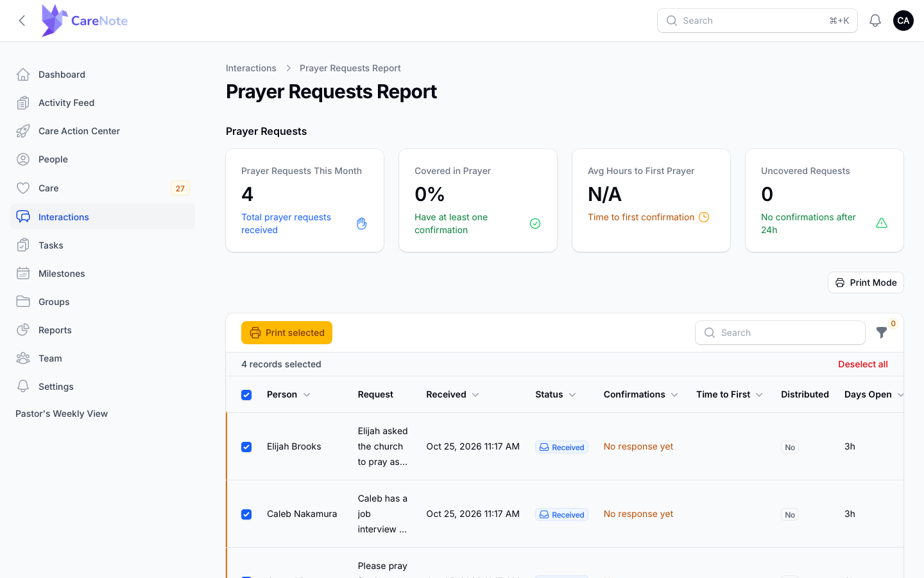Open the notifications bell
Viewport: 924px width, 578px height.
click(875, 21)
